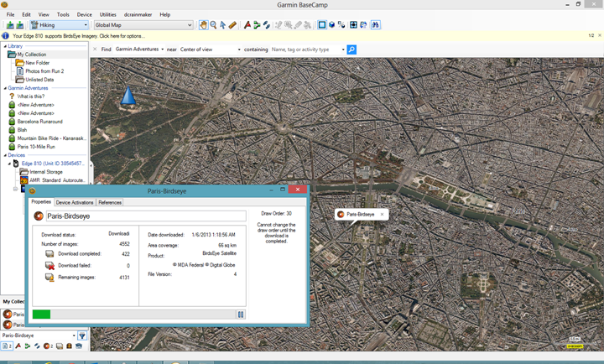Switch to the 3D cube map view
Screen dimensions: 604x364
(x=331, y=25)
